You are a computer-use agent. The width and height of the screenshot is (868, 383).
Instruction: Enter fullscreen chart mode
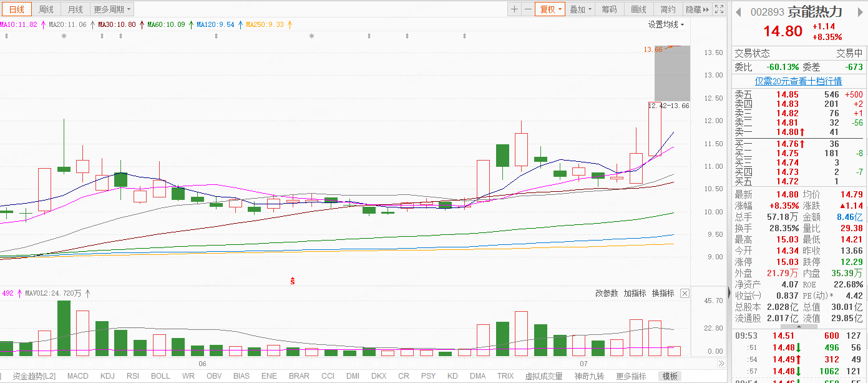[719, 9]
